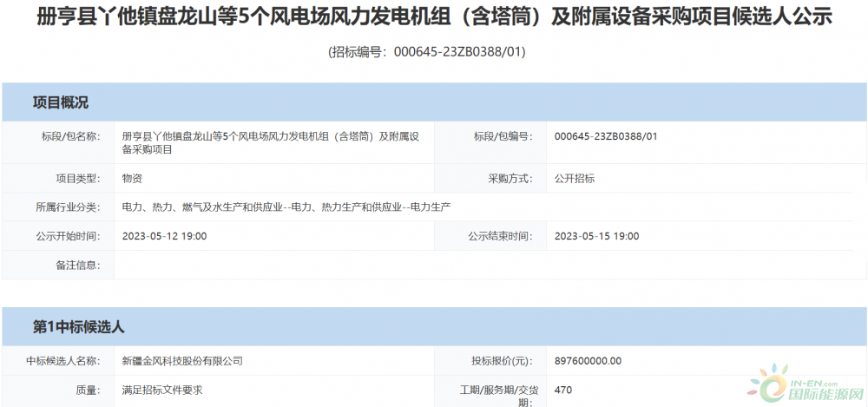Click the 备注信息 label

[77, 266]
